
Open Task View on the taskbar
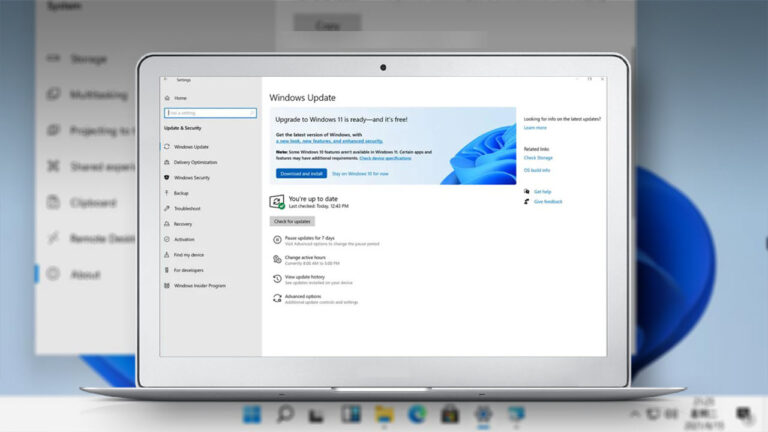[x=317, y=415]
